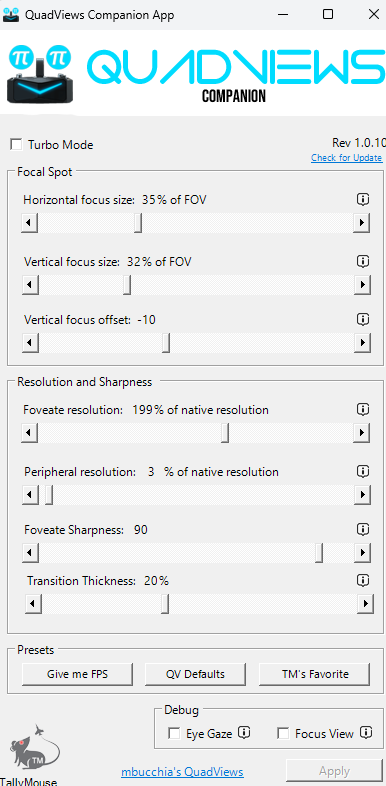Load the QV Defaults preset
The width and height of the screenshot is (386, 786).
click(196, 674)
